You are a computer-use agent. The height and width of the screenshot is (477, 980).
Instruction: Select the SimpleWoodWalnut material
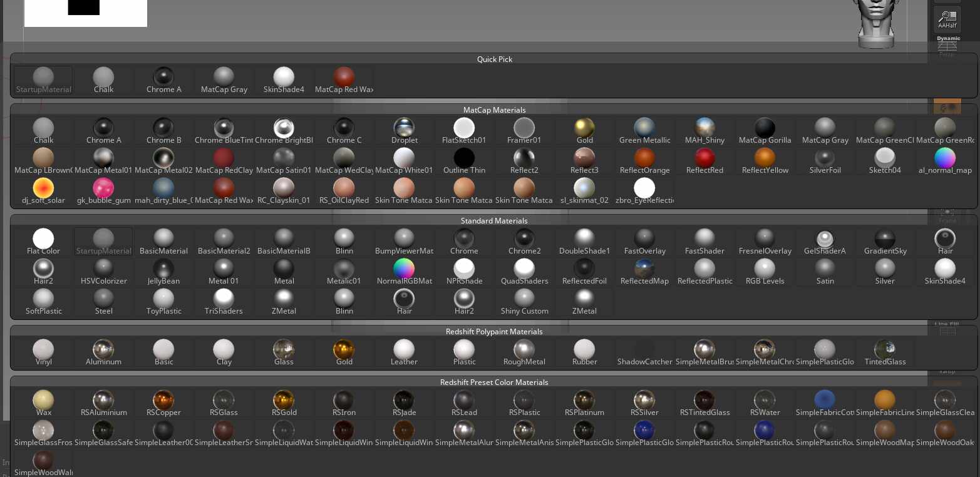tap(43, 463)
